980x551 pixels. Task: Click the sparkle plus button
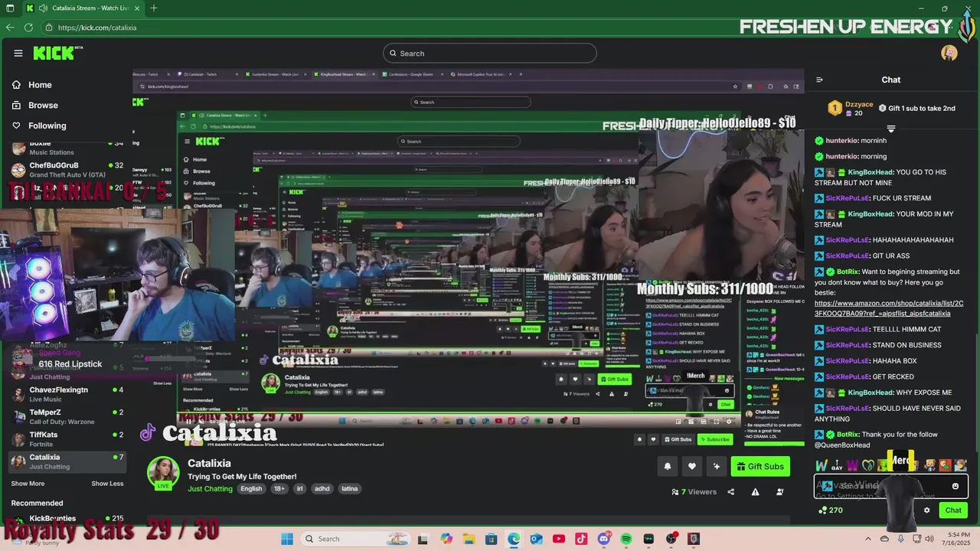(x=717, y=466)
